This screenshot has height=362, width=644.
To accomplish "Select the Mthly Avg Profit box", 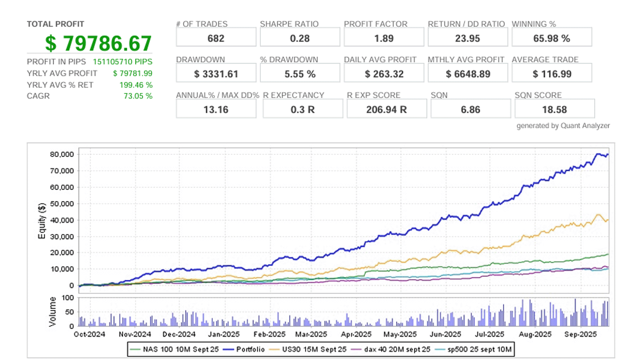I will click(x=468, y=74).
